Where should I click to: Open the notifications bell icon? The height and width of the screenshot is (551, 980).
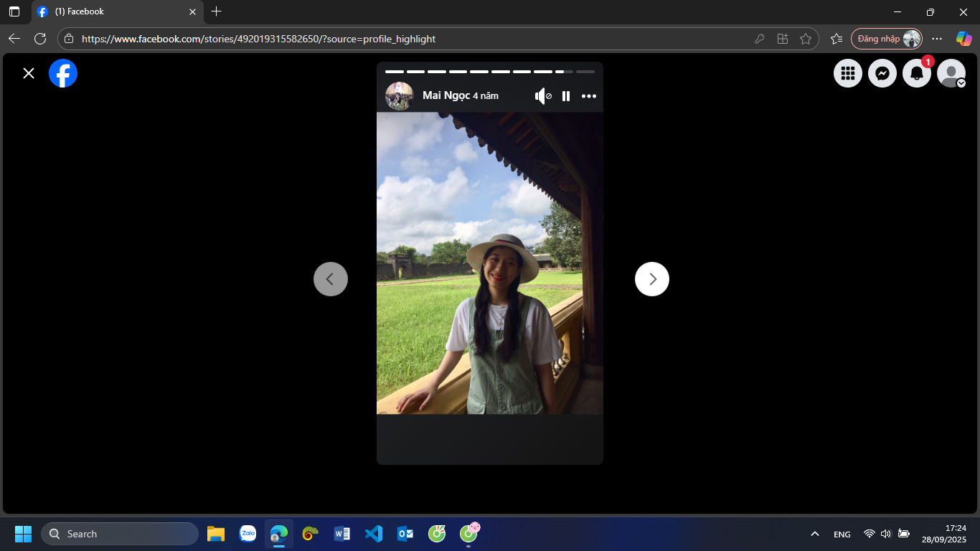917,73
